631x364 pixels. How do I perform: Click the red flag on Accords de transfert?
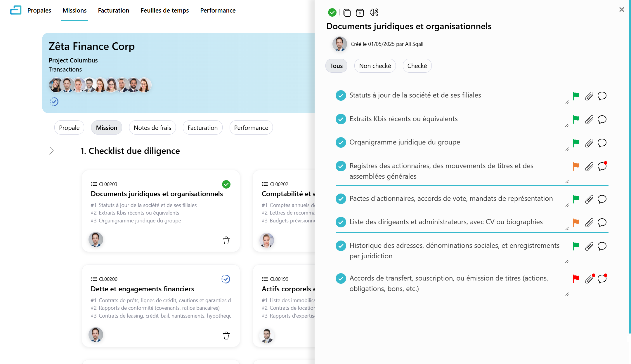tap(576, 279)
